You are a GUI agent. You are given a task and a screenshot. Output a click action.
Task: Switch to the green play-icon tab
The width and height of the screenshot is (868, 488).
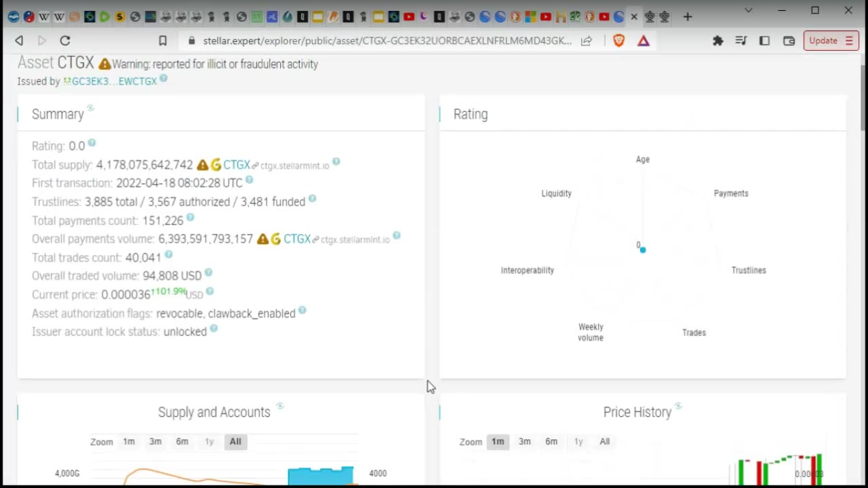(x=104, y=17)
